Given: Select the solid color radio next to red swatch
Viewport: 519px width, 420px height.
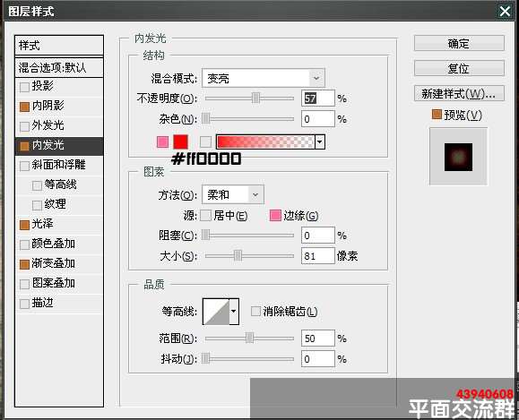Looking at the screenshot, I should [x=162, y=141].
